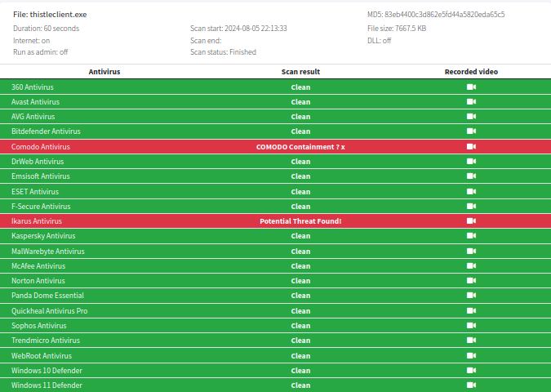
Task: Click Clean result for Windows 11 Defender
Action: click(300, 385)
